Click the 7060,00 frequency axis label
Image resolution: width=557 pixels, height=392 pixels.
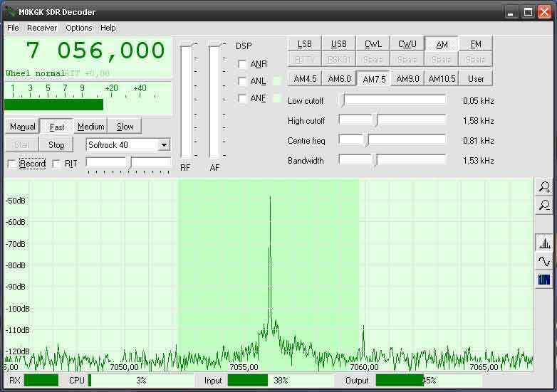365,367
